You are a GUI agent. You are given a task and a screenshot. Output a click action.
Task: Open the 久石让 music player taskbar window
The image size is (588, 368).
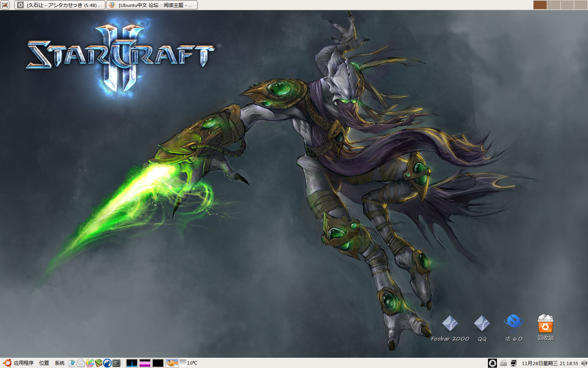[x=60, y=5]
